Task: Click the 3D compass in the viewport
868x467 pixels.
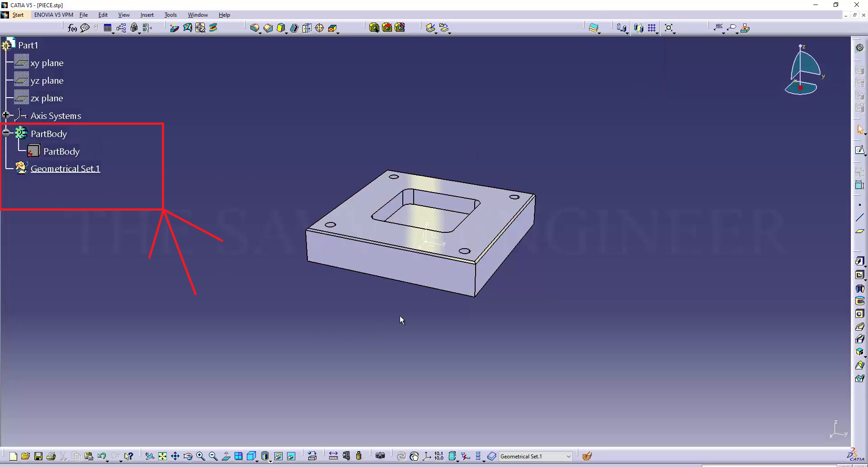Action: point(802,72)
